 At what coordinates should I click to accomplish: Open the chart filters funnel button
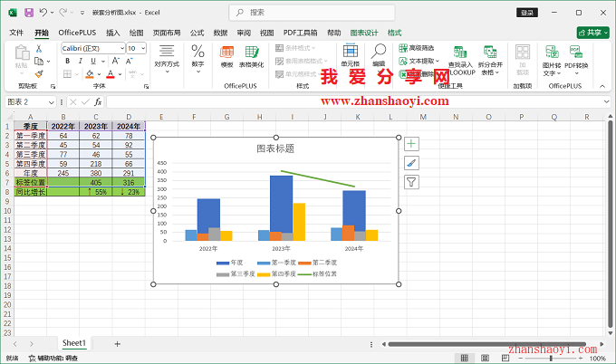(411, 182)
